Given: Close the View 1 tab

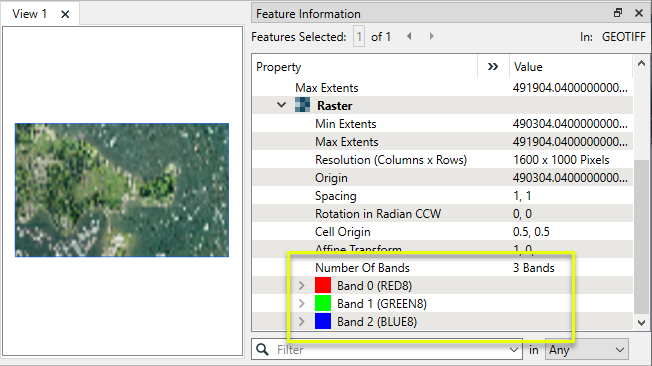Looking at the screenshot, I should coord(65,14).
